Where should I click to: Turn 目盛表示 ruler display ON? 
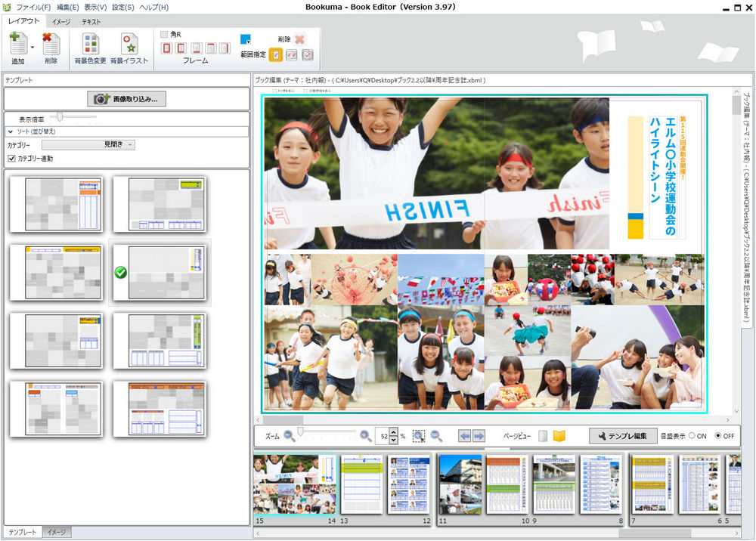pyautogui.click(x=692, y=436)
